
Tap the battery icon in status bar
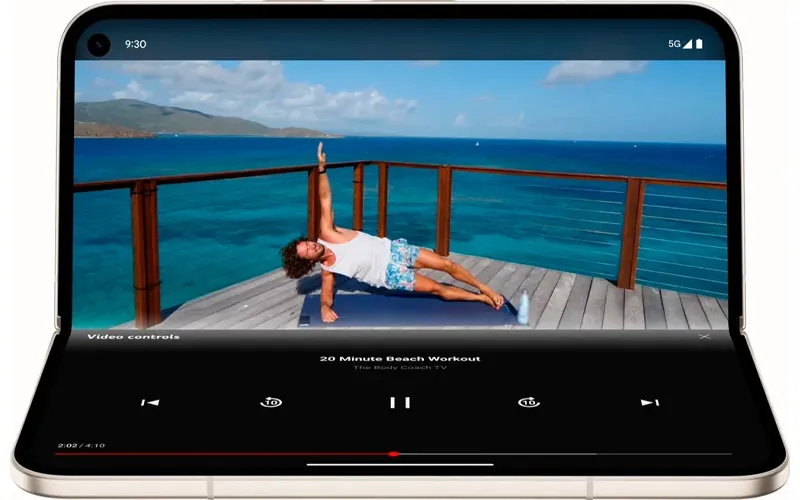(x=699, y=44)
